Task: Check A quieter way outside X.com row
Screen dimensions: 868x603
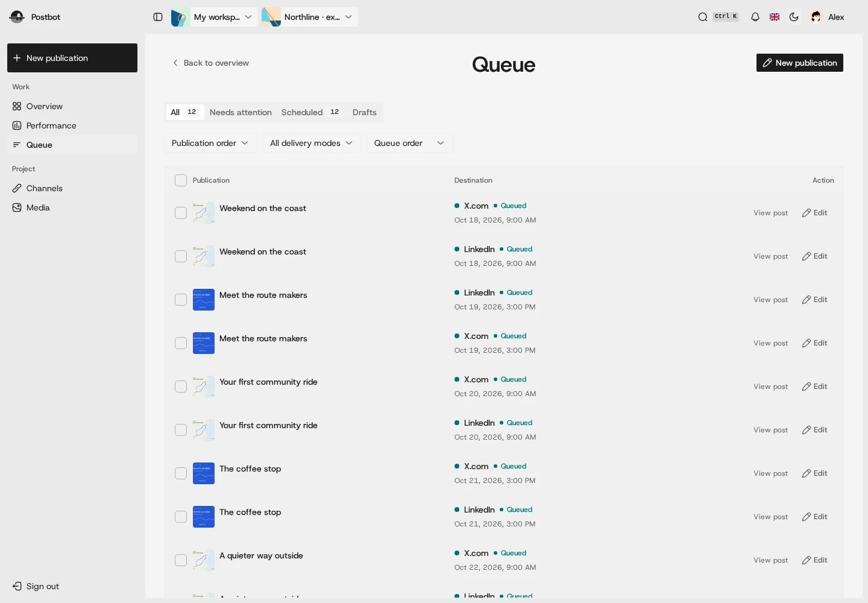Action: click(x=181, y=560)
